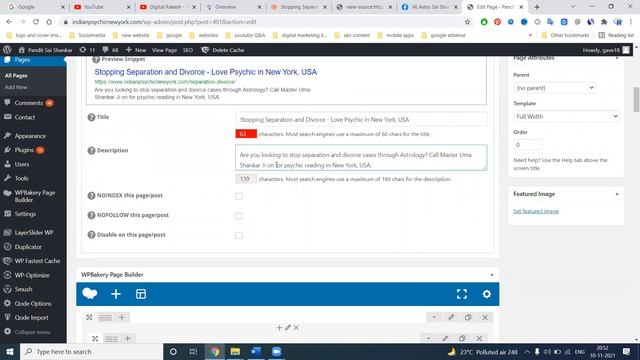Screen dimensions: 640x360
Task: Open the preview snippet title link
Action: pos(205,72)
